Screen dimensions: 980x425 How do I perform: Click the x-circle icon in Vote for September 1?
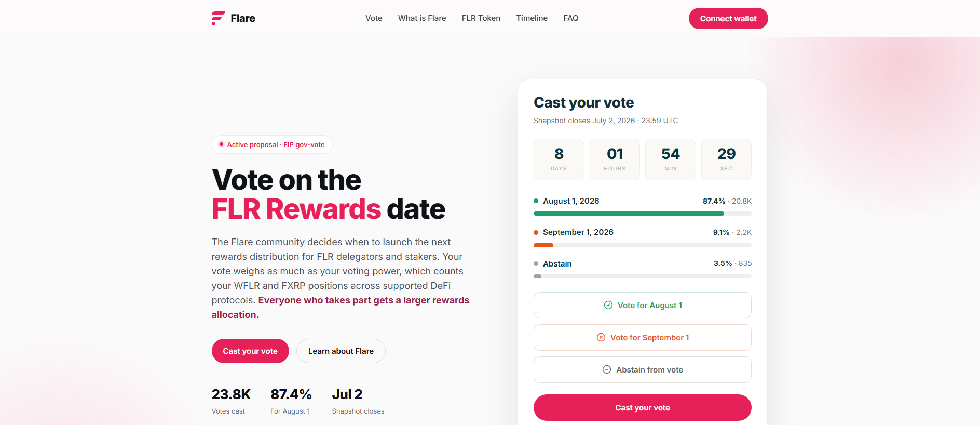point(601,337)
